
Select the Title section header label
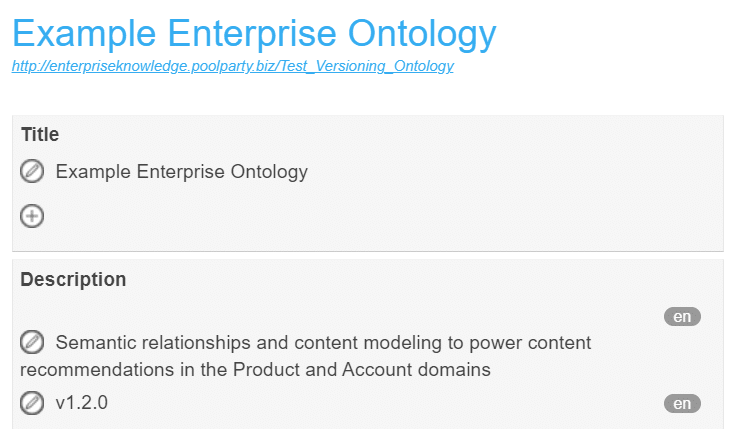[x=40, y=135]
